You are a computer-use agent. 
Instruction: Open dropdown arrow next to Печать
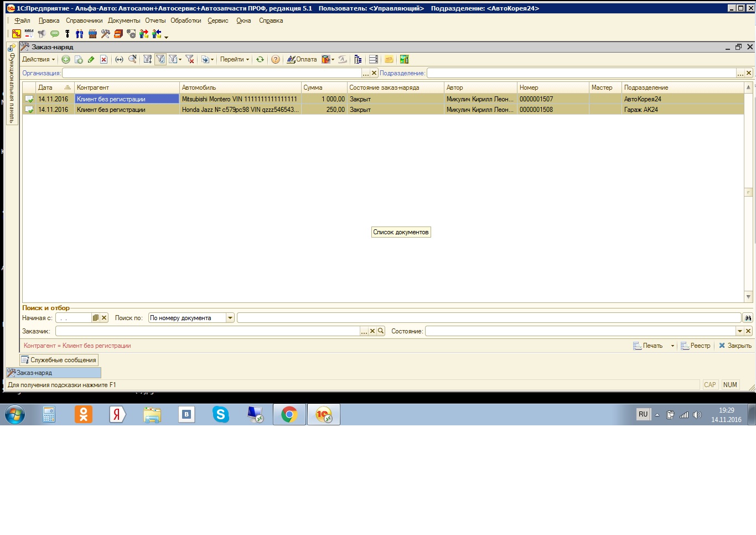coord(672,346)
